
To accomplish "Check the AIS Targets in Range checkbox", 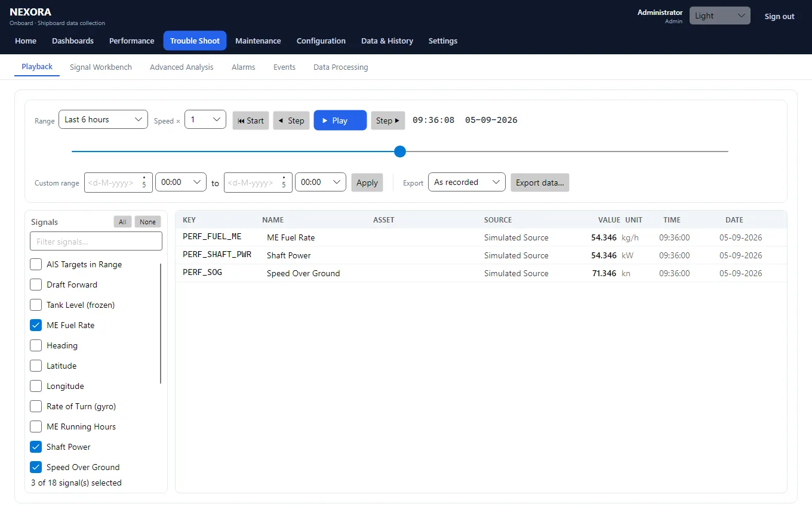I will [36, 264].
